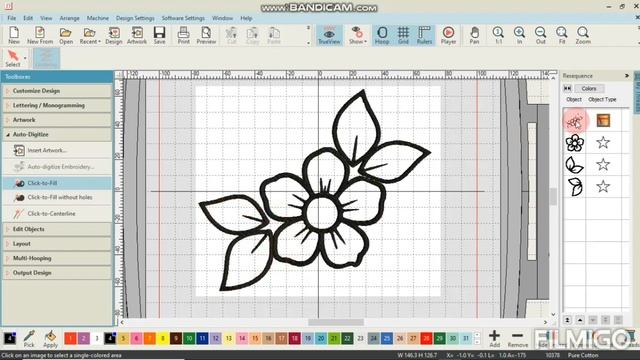Screen dimensions: 640x360
Task: Create a New design
Action: [14, 35]
